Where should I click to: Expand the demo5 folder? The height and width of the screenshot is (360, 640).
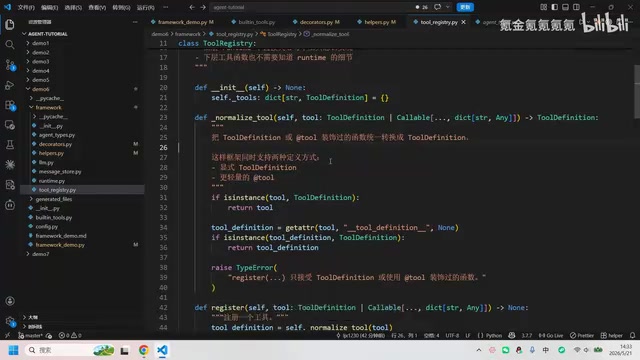41,80
